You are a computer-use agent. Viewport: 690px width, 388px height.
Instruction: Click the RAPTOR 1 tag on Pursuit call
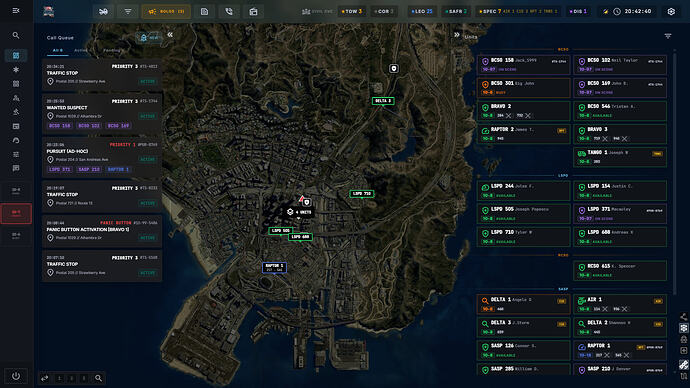[x=118, y=169]
